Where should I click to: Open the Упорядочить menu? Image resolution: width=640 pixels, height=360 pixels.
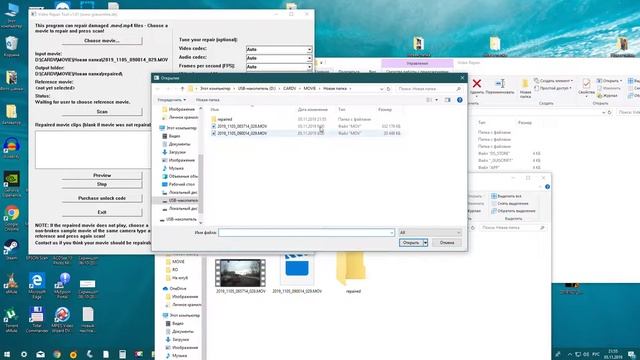pos(171,100)
